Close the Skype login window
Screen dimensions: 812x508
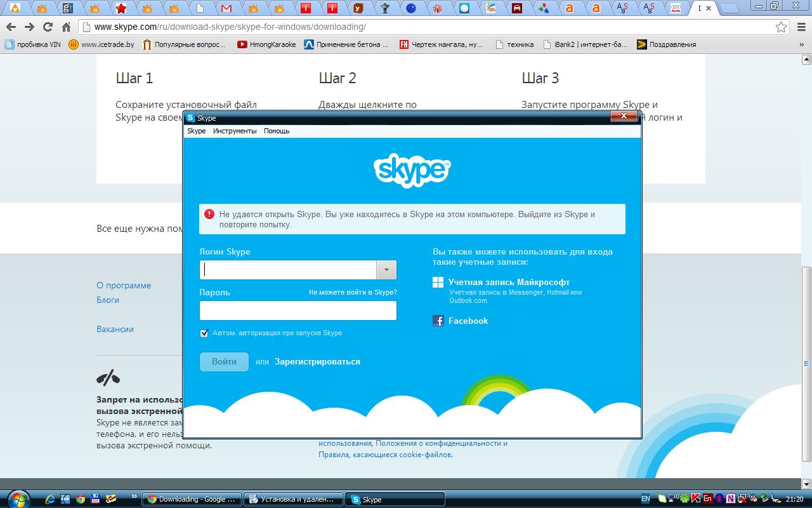(x=624, y=116)
